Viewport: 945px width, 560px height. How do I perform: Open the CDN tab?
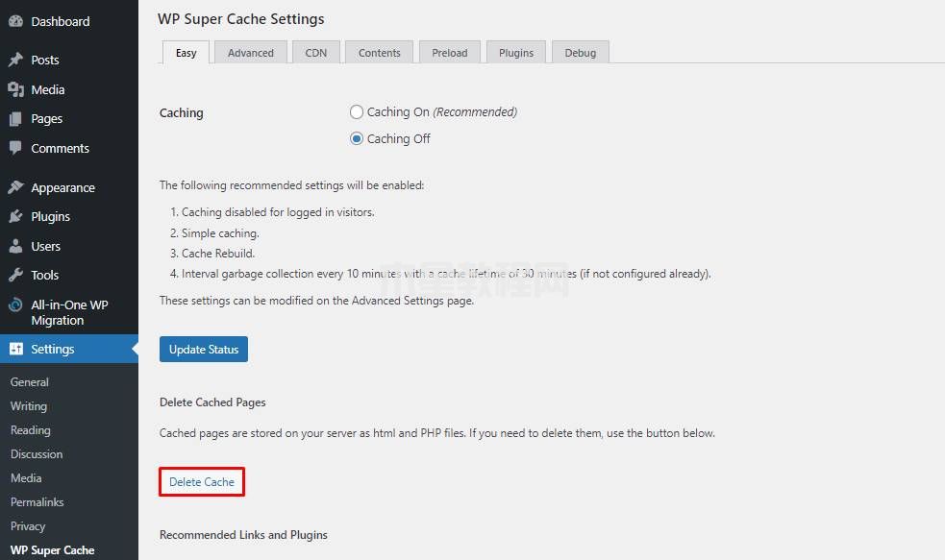[316, 53]
